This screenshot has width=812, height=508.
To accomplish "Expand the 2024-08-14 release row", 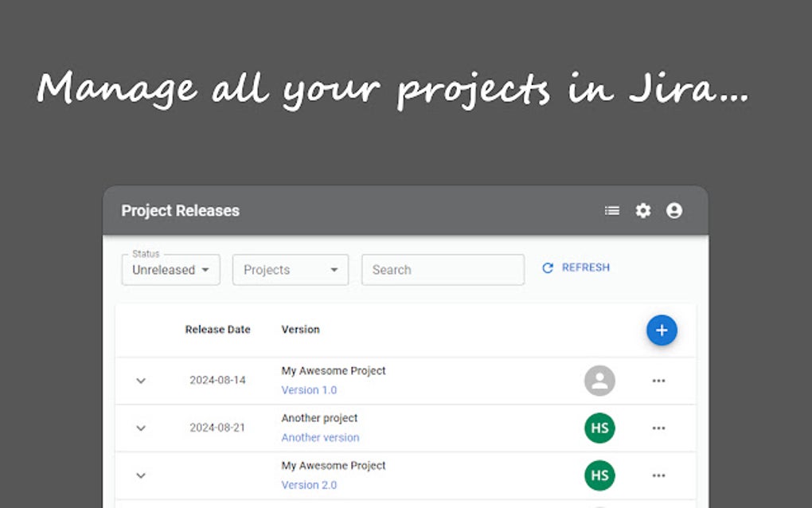I will (x=141, y=381).
